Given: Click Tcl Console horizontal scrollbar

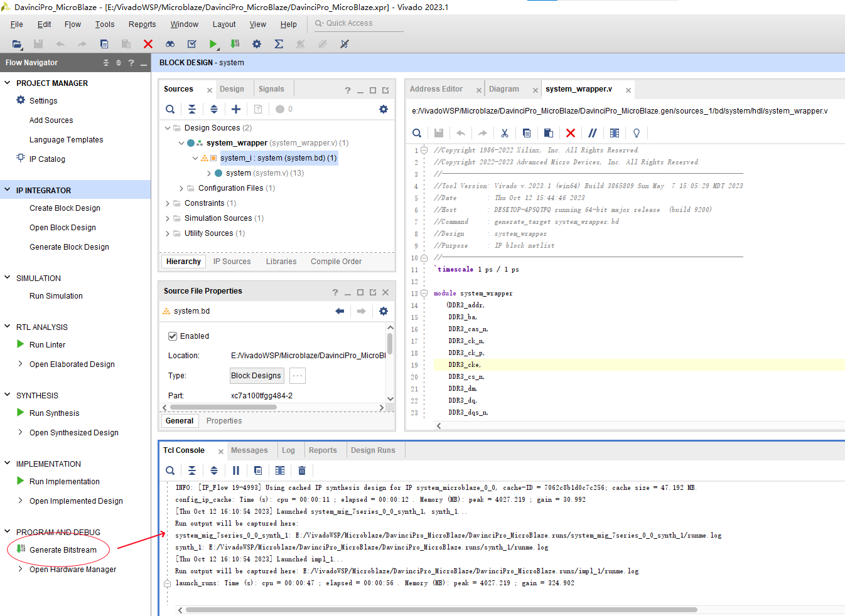Looking at the screenshot, I should click(x=441, y=610).
